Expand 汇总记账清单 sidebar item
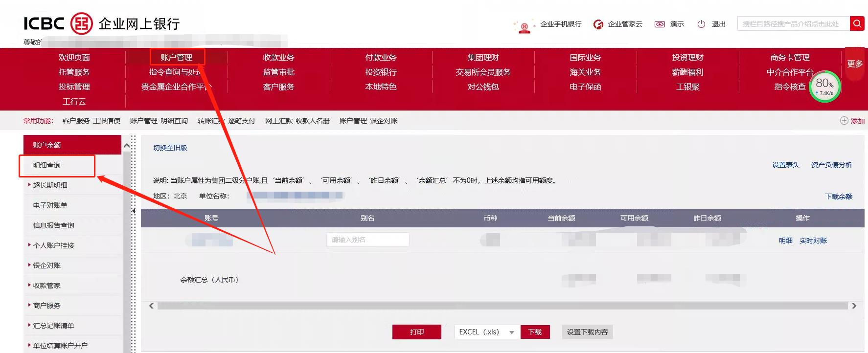868x353 pixels. [51, 326]
